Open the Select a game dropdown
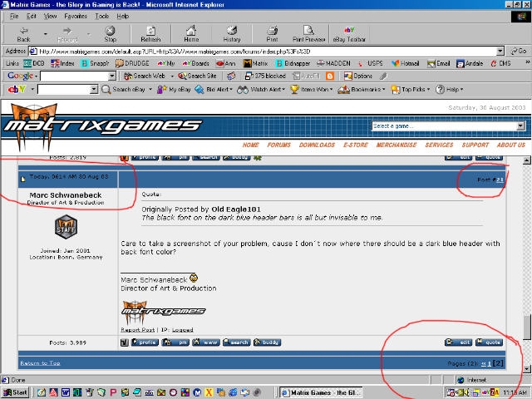Viewport: 532px width, 399px height. click(x=521, y=126)
